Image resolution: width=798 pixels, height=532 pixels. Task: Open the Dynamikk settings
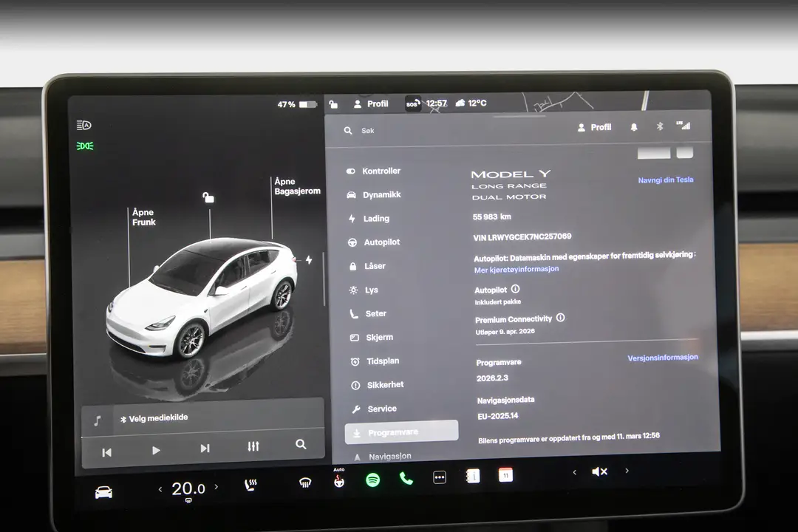tap(374, 195)
